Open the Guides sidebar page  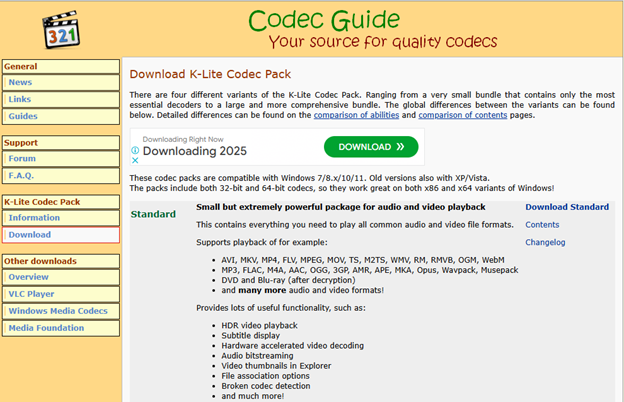pyautogui.click(x=23, y=116)
